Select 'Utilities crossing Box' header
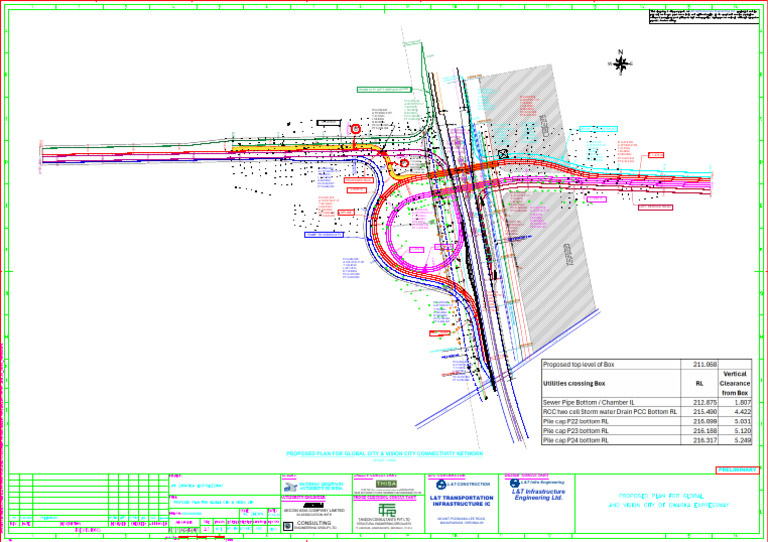The image size is (768, 542). click(611, 383)
